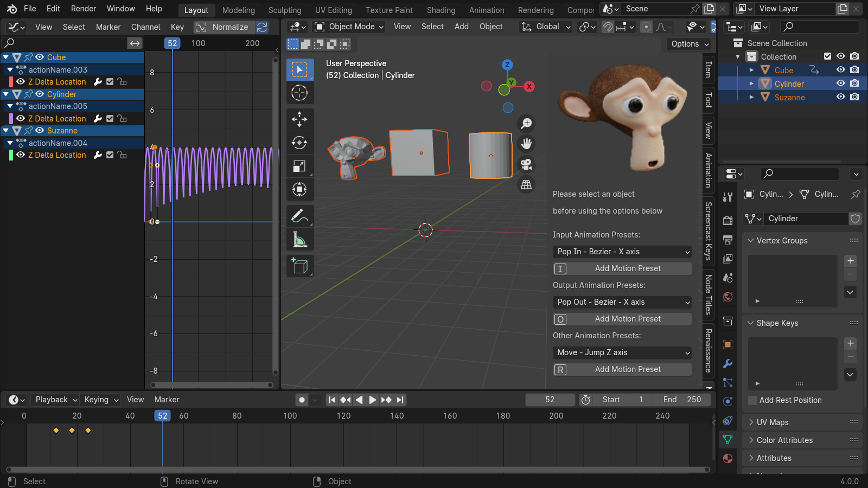The width and height of the screenshot is (868, 488).
Task: Disable Suzanne's render visibility camera icon
Action: [855, 97]
